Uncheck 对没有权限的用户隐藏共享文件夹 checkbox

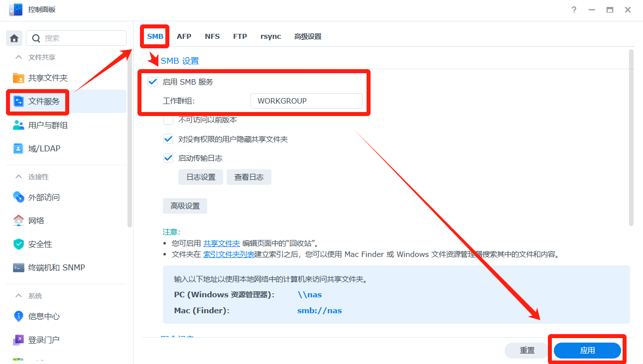tap(168, 139)
